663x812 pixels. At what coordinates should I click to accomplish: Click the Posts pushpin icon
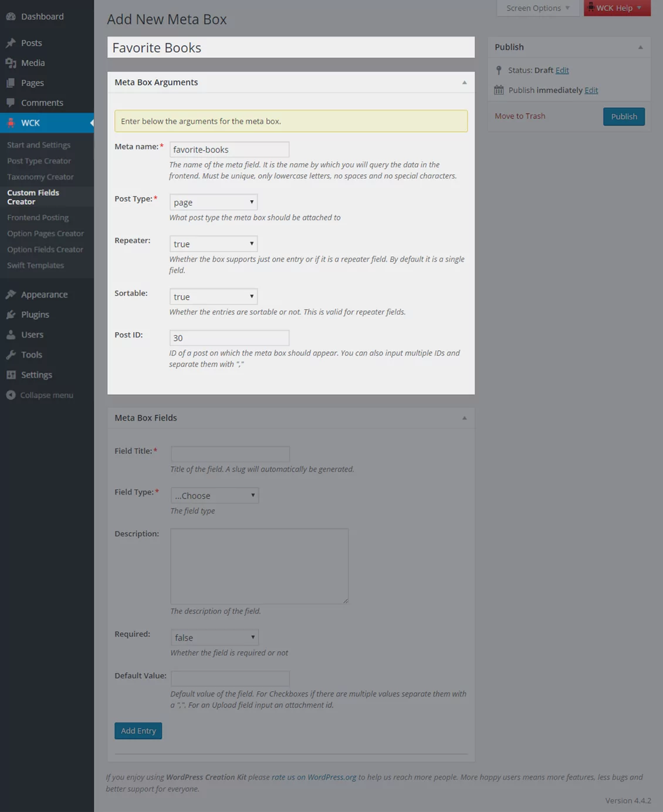pos(11,43)
